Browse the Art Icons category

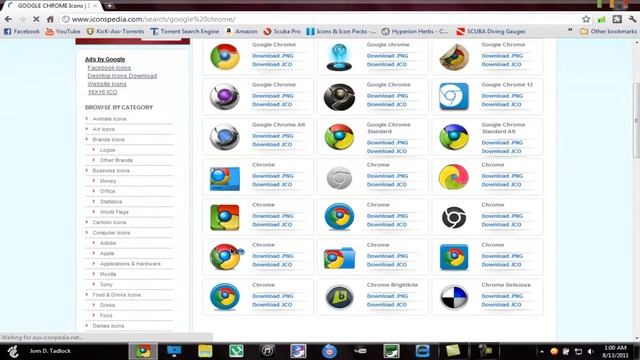(103, 129)
